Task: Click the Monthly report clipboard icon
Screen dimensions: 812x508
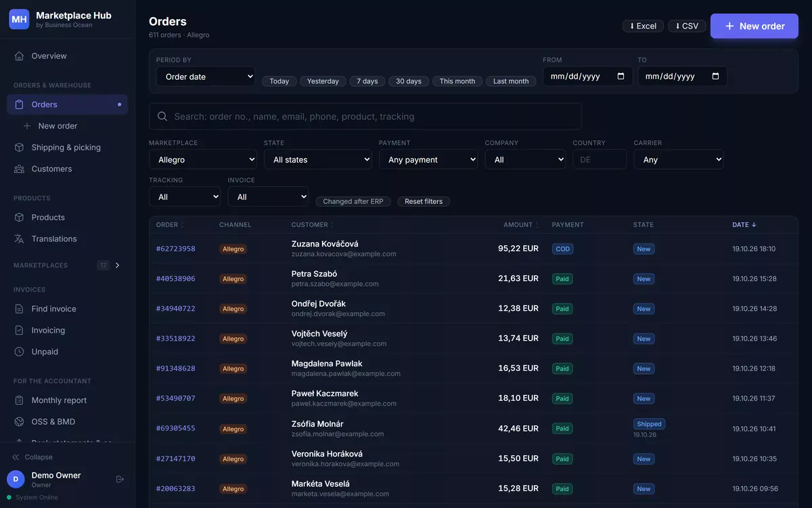Action: point(19,400)
